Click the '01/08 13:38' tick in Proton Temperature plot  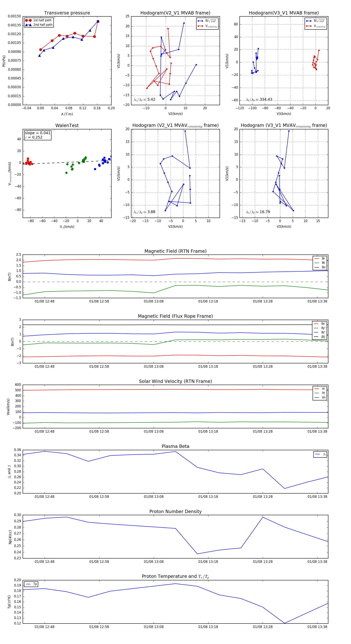[x=317, y=627]
